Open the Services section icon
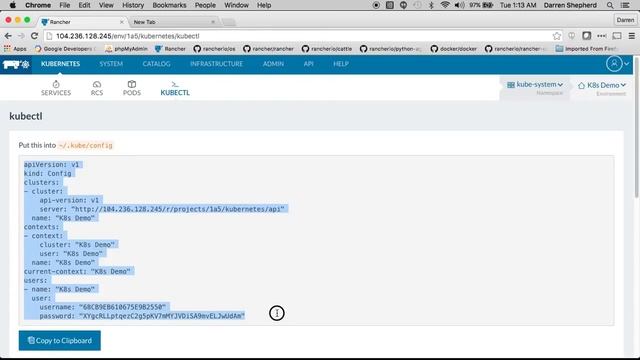 pyautogui.click(x=56, y=84)
